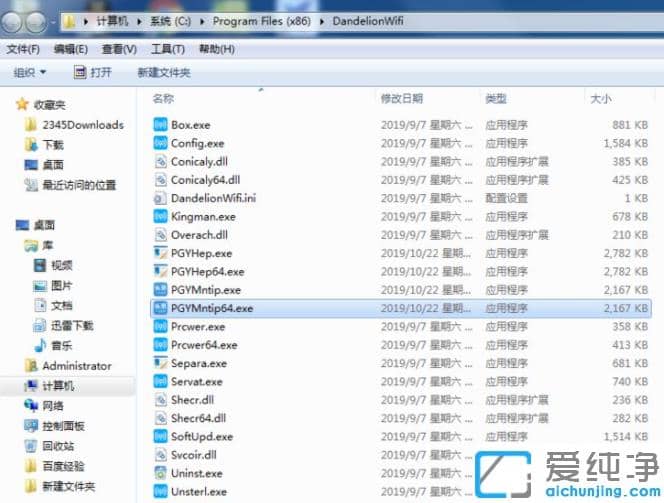664x503 pixels.
Task: Select the 控制面板 sidebar entry
Action: coord(63,426)
